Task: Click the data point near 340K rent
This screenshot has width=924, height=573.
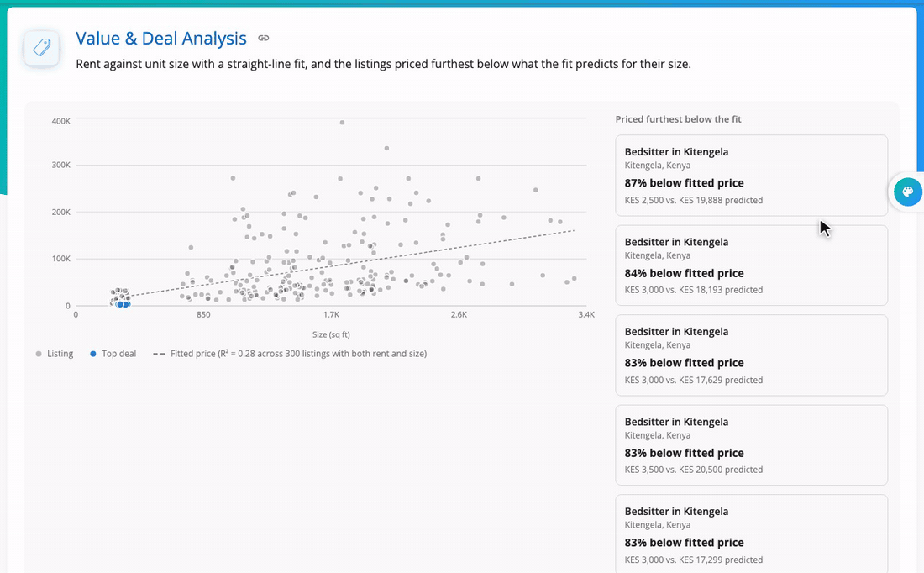Action: click(x=386, y=149)
